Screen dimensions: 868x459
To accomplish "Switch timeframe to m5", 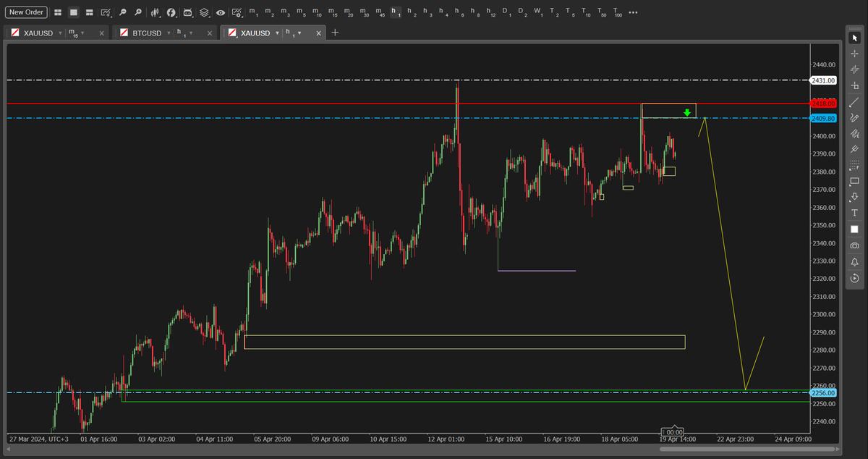I will [301, 13].
